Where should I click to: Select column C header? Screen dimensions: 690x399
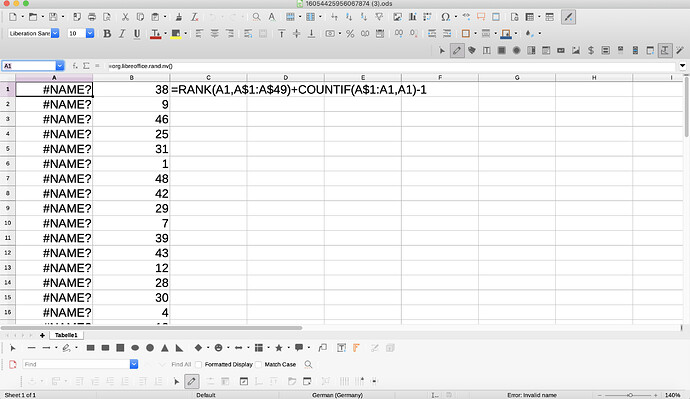[208, 77]
